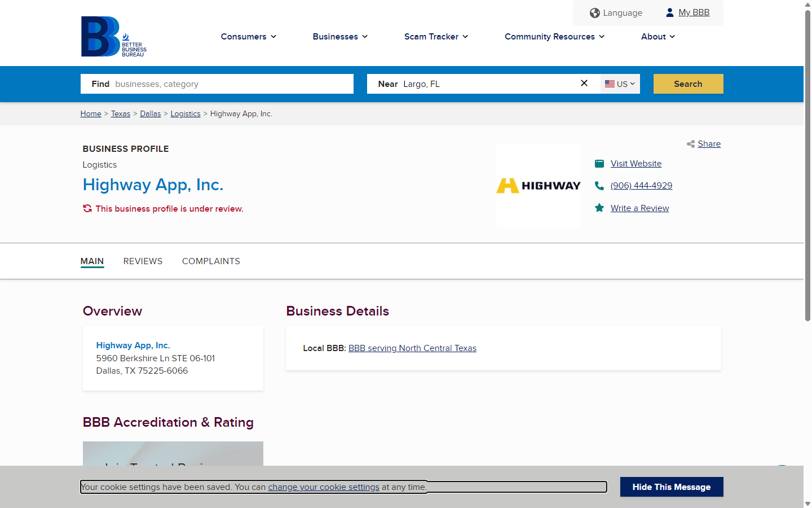Click 'This business profile is under review.' text
Screen dimensions: 812x508
coord(170,209)
